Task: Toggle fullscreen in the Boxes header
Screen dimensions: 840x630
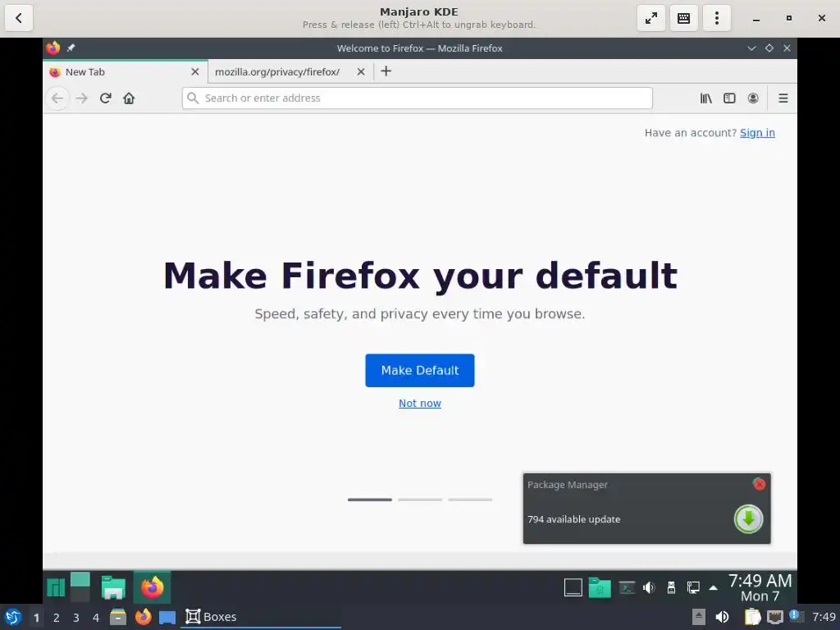Action: (651, 18)
